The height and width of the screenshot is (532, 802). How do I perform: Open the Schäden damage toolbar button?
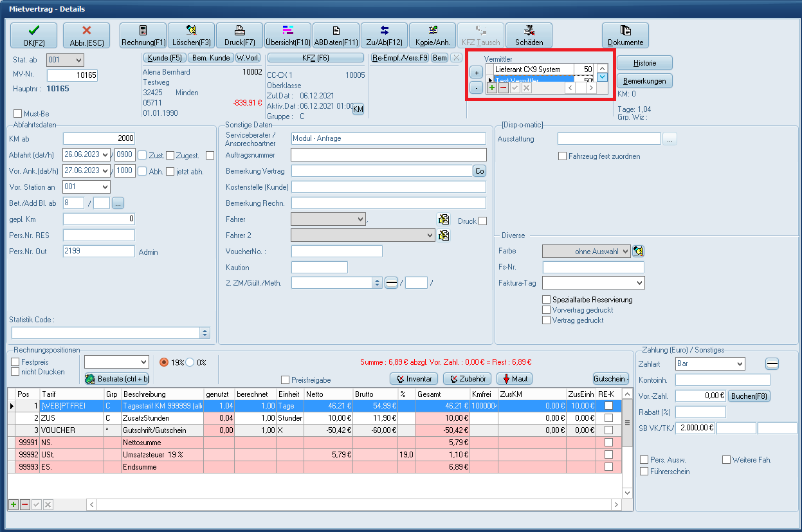(529, 35)
